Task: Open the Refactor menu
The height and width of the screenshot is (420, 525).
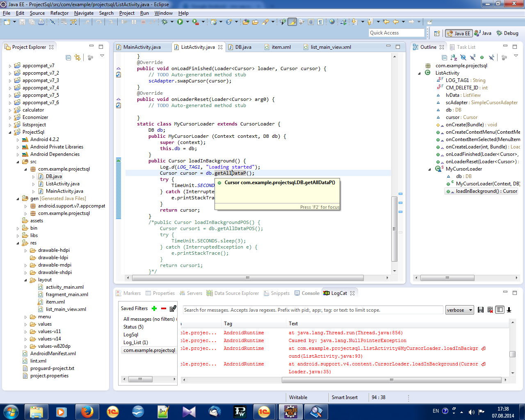Action: pyautogui.click(x=59, y=13)
